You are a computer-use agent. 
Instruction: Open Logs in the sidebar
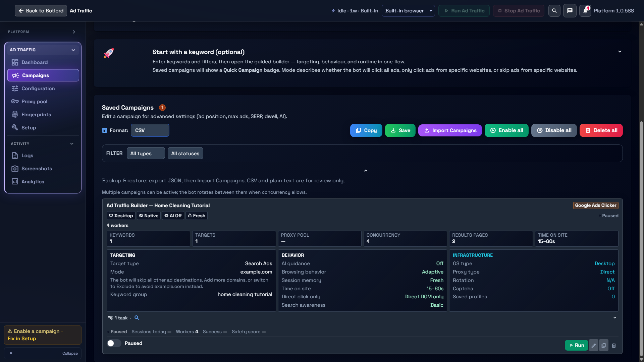click(x=43, y=156)
